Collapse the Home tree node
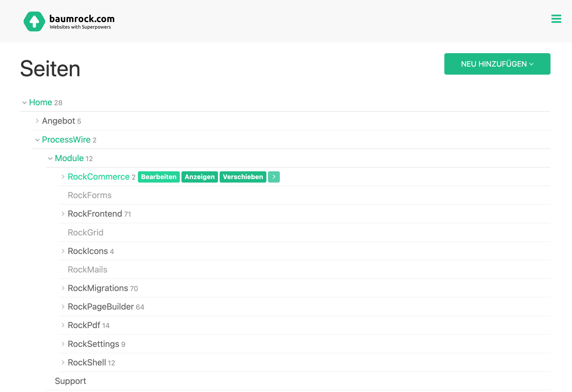This screenshot has width=572, height=392. click(24, 103)
